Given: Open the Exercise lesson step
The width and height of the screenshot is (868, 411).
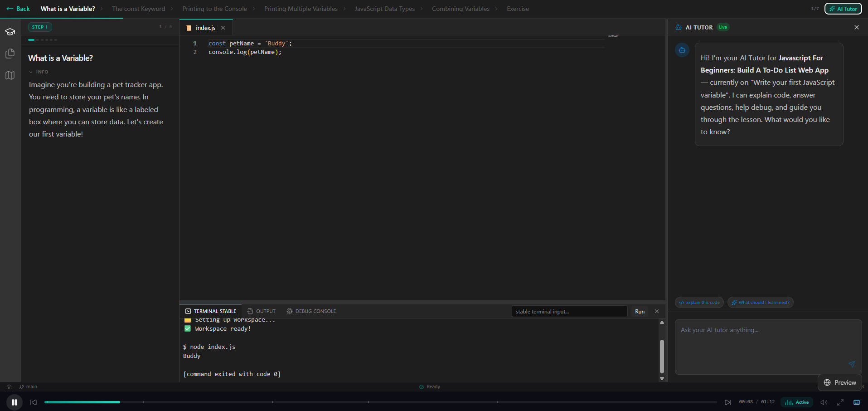Looking at the screenshot, I should (518, 9).
